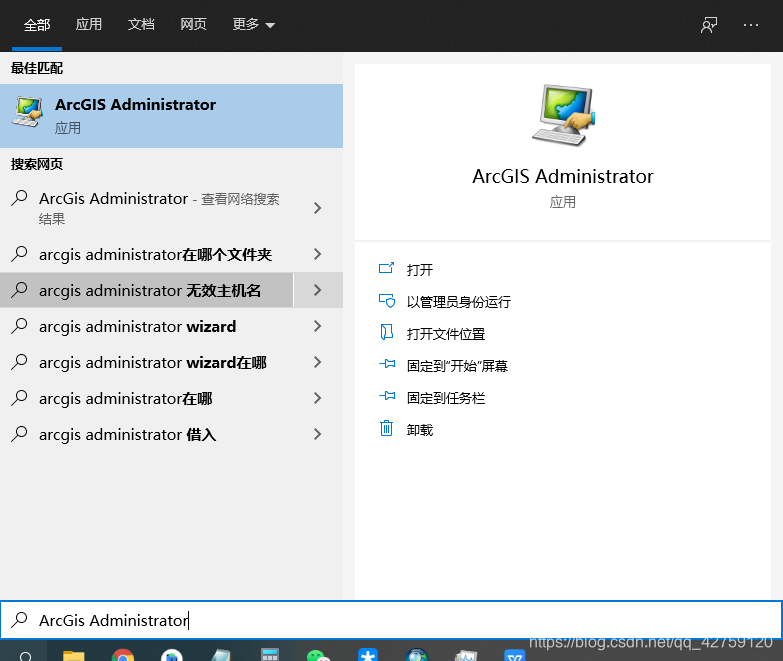Expand chevron for 无效主机名 suggestion

coord(318,290)
